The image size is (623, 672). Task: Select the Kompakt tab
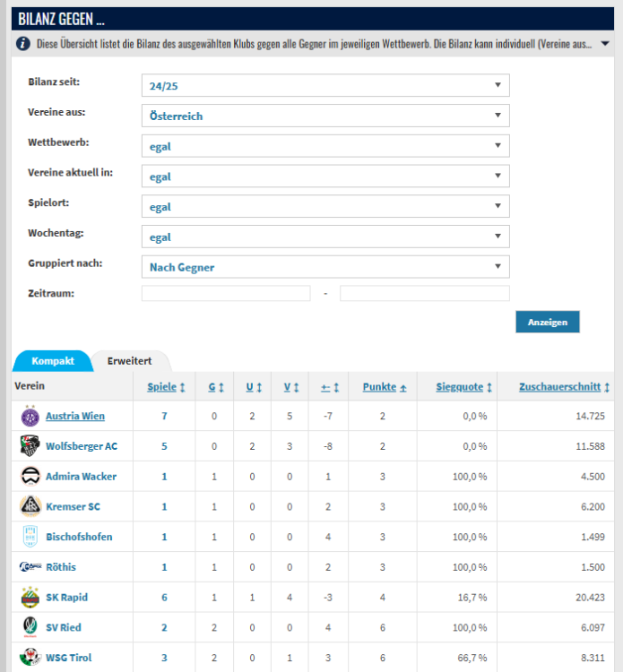pyautogui.click(x=52, y=361)
